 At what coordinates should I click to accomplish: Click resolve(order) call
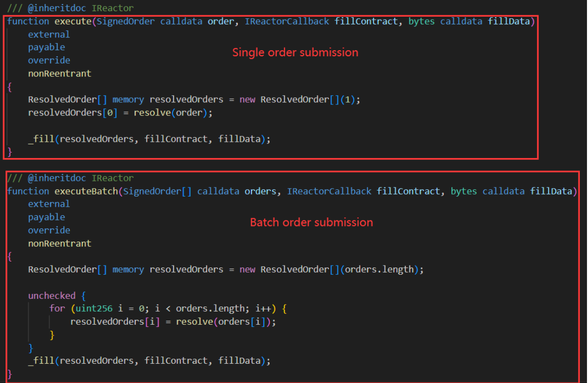pyautogui.click(x=171, y=113)
